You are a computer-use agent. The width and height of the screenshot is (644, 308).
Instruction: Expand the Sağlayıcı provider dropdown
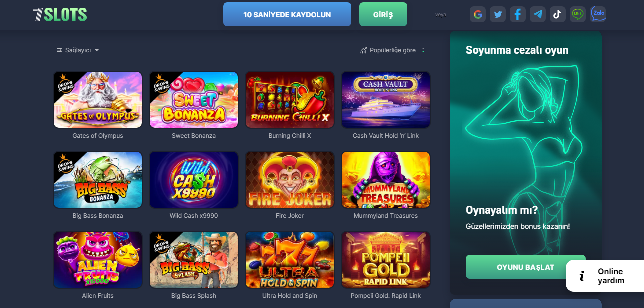(x=78, y=50)
